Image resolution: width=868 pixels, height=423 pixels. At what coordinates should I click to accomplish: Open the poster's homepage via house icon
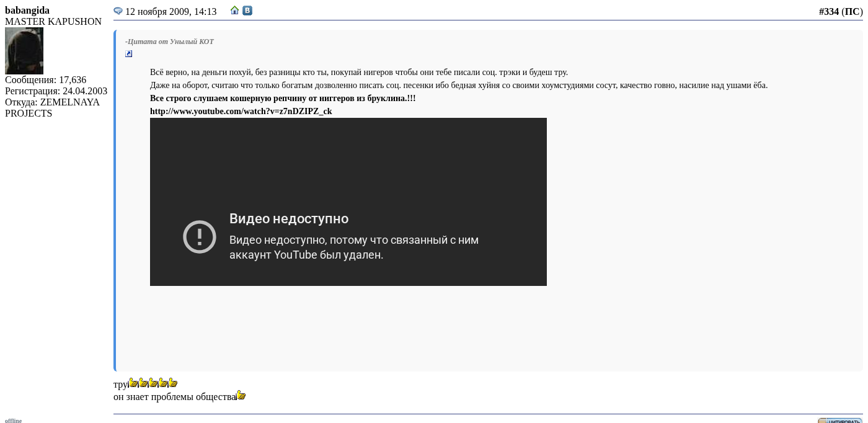click(234, 11)
